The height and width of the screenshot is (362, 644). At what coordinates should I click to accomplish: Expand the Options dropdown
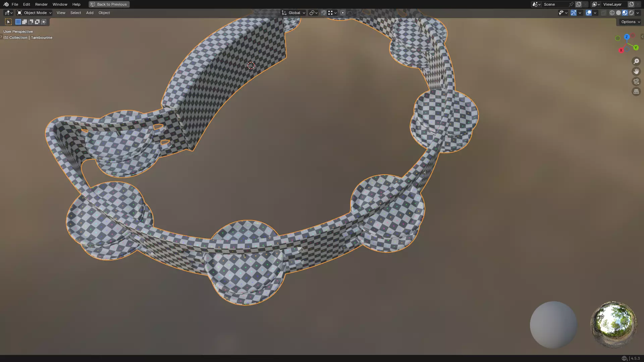pyautogui.click(x=630, y=22)
